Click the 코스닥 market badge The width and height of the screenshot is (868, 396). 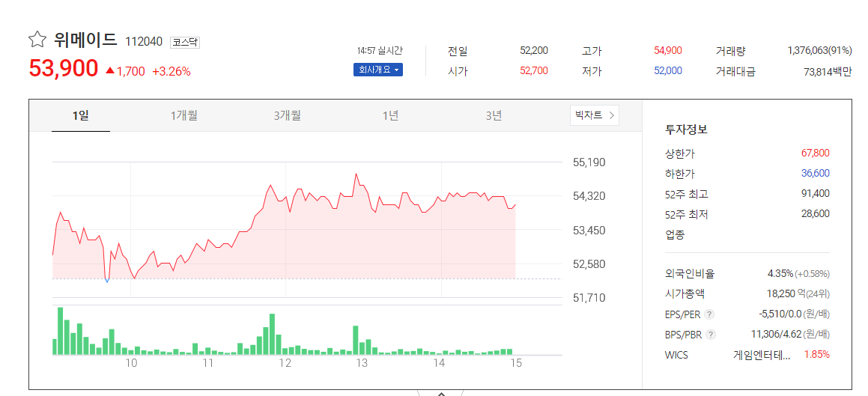point(185,42)
